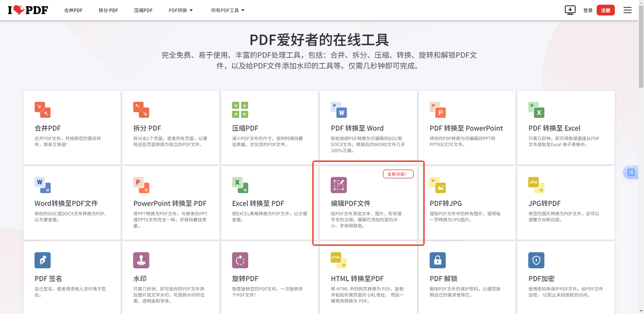Image resolution: width=644 pixels, height=314 pixels.
Task: Click the 编辑PDF文件 title
Action: coord(351,203)
